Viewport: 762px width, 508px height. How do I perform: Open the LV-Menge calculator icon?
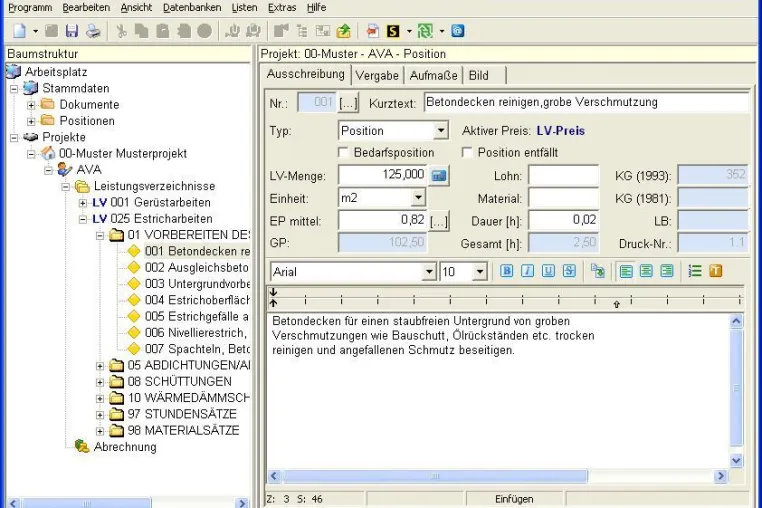tap(439, 175)
